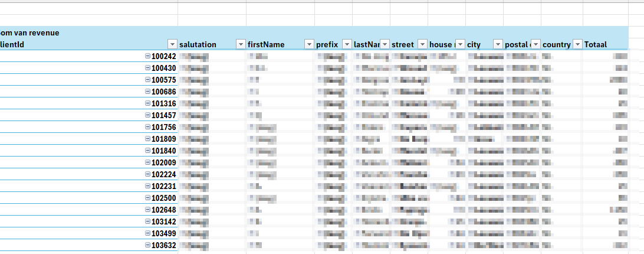This screenshot has height=254, width=644.
Task: Collapse the 102648 client row
Action: tap(147, 210)
